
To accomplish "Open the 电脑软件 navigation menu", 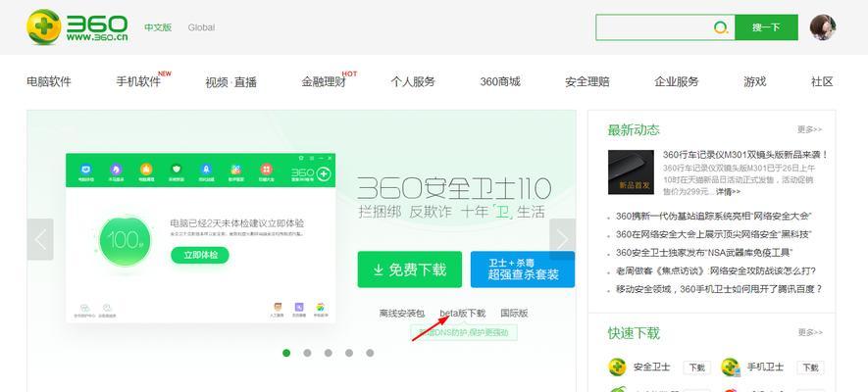I will (49, 81).
